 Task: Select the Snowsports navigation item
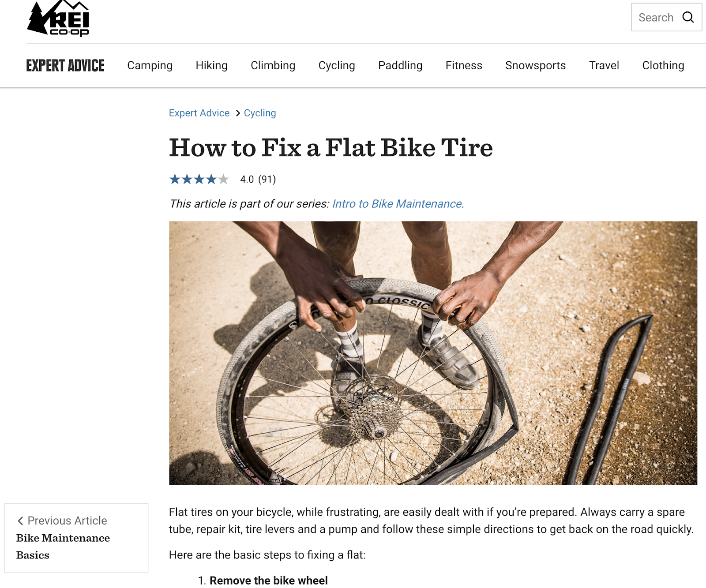click(x=536, y=65)
